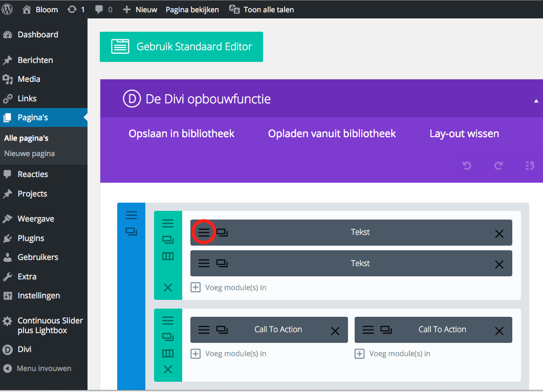This screenshot has height=392, width=543.
Task: Open settings of first Tekst module
Action: pos(204,232)
